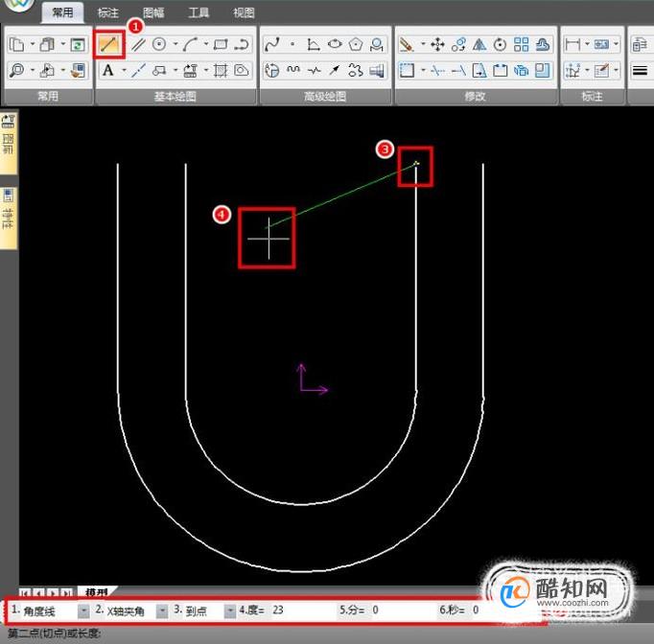Viewport: 654px width, 644px height.
Task: Click the Point tool icon
Action: point(292,44)
